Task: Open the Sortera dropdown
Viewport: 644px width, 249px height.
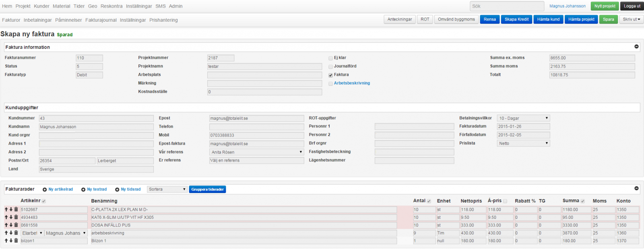Action: 167,189
